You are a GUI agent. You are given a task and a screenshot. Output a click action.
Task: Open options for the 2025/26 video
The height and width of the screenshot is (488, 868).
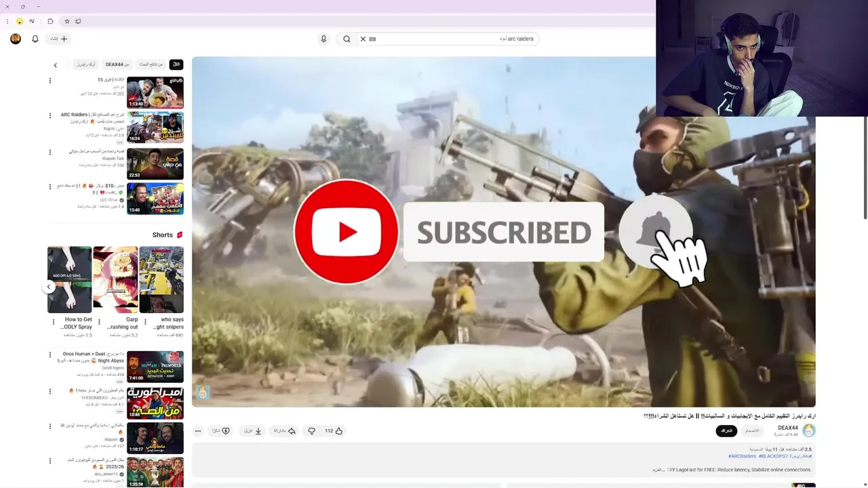coord(50,462)
